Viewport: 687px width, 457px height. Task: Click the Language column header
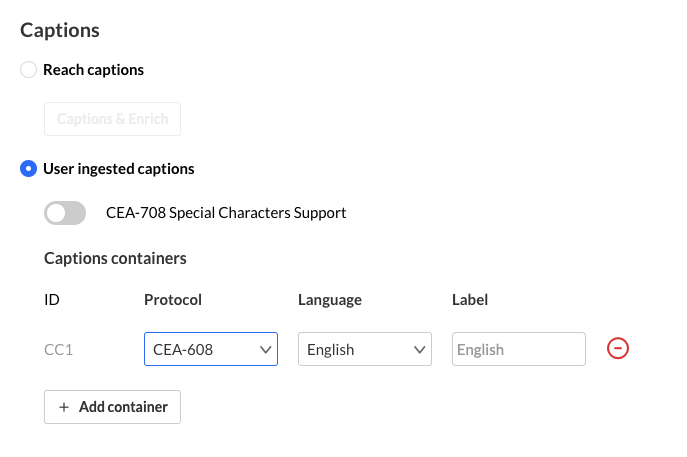(330, 300)
